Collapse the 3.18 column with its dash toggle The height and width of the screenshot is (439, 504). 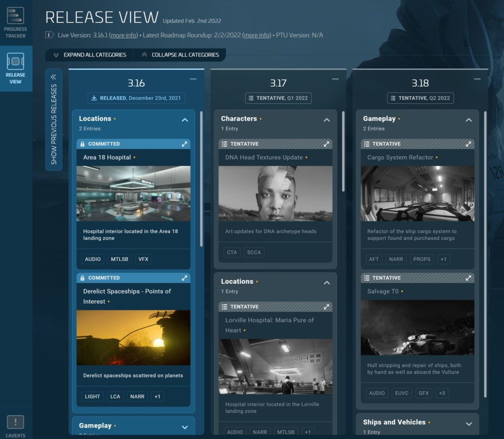click(x=476, y=78)
